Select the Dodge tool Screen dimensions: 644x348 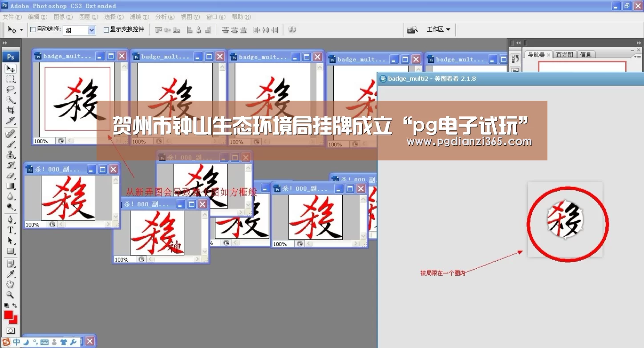[11, 207]
